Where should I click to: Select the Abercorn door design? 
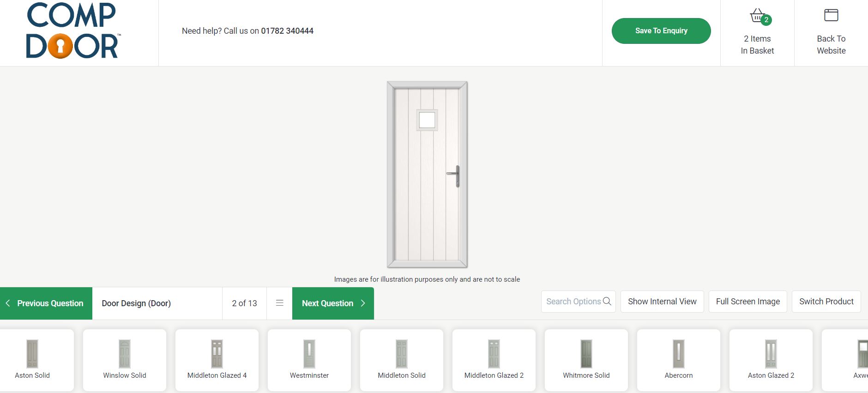678,360
